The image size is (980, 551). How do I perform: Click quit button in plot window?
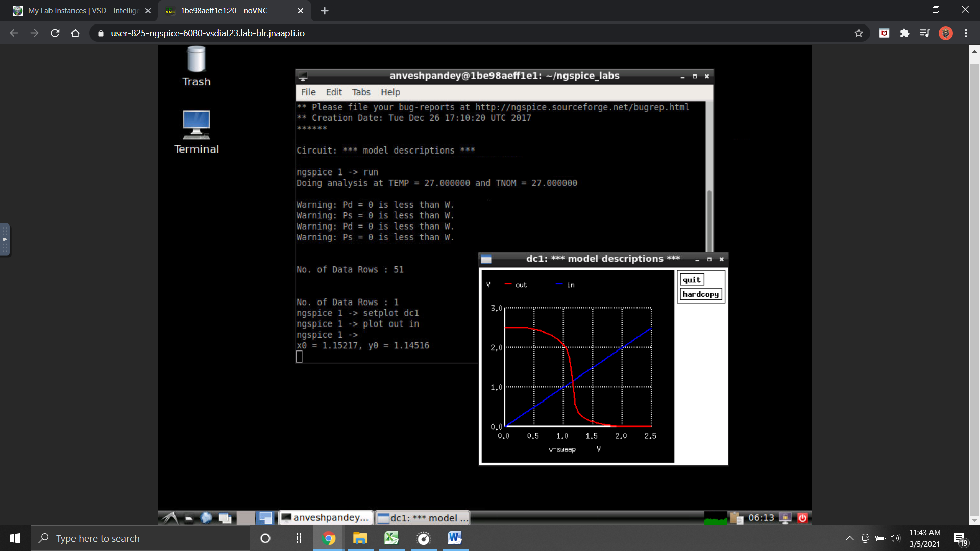692,280
